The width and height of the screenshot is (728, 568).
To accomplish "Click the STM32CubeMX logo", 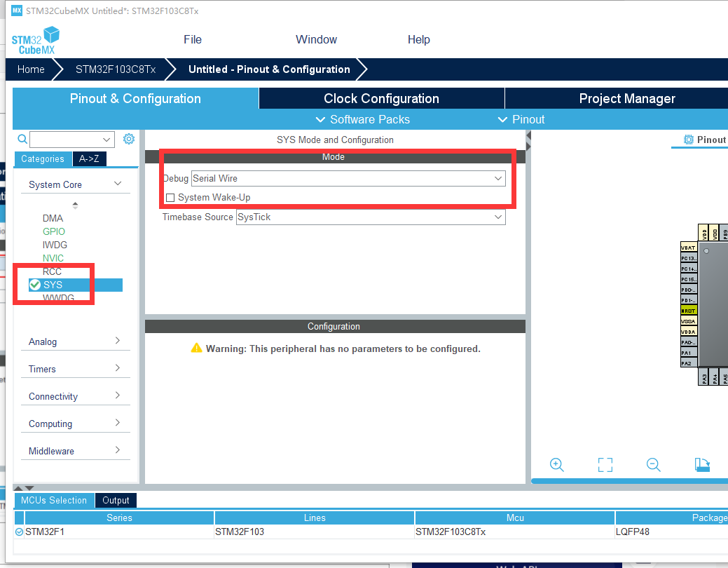I will [35, 41].
